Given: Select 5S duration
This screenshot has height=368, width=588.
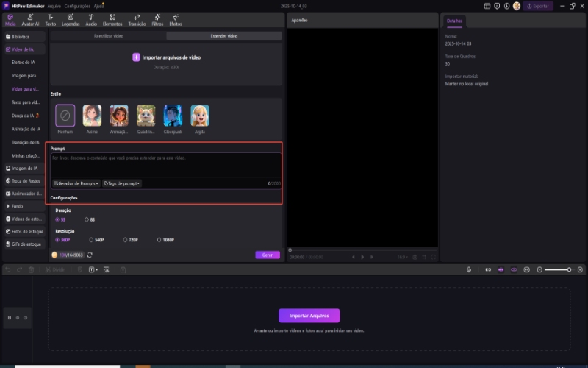Looking at the screenshot, I should point(60,219).
